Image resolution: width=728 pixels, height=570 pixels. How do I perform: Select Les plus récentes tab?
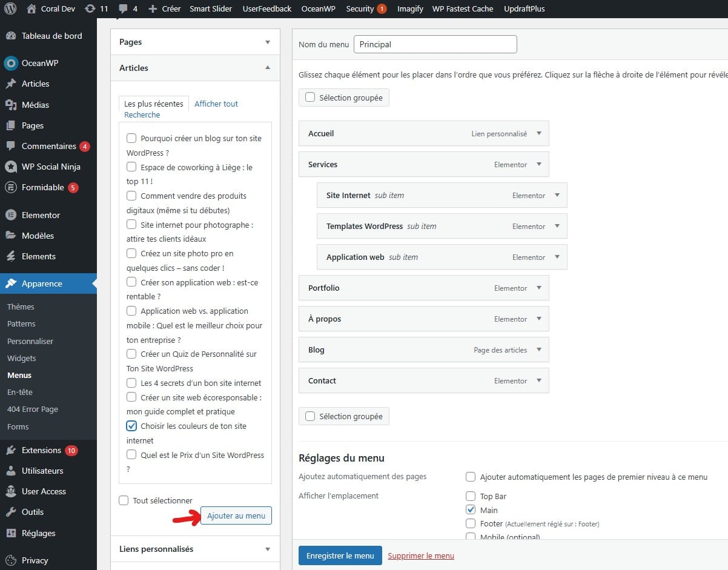pos(154,104)
